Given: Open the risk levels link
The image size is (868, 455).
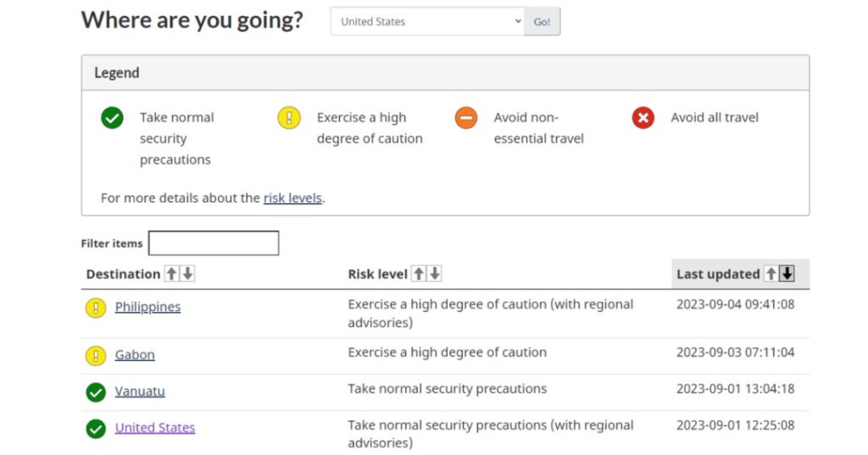Looking at the screenshot, I should (x=292, y=198).
